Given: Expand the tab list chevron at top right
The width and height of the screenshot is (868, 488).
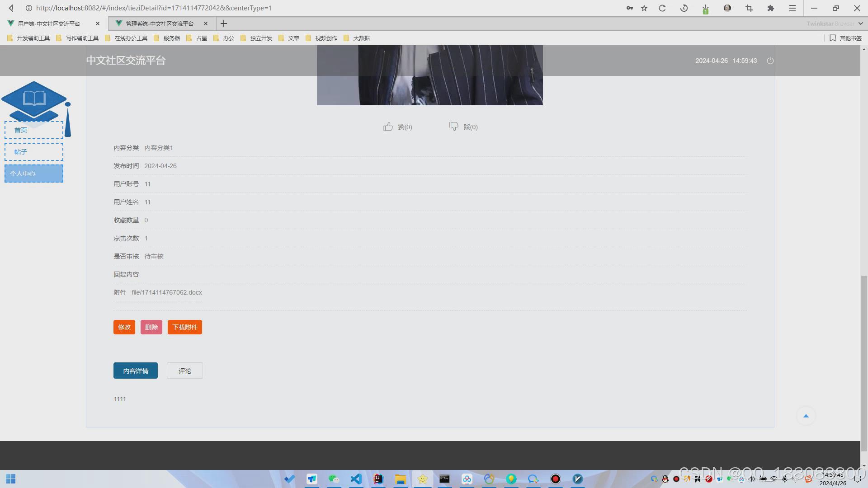Looking at the screenshot, I should (861, 23).
